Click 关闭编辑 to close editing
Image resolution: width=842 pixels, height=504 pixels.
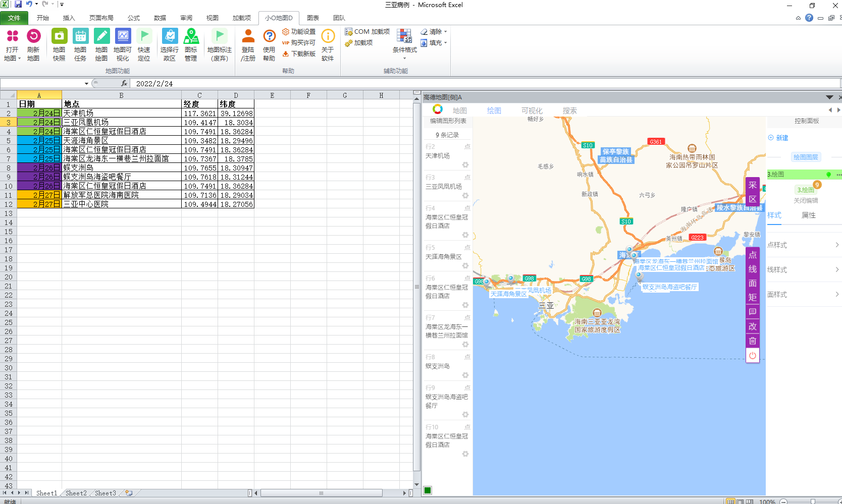pyautogui.click(x=805, y=201)
